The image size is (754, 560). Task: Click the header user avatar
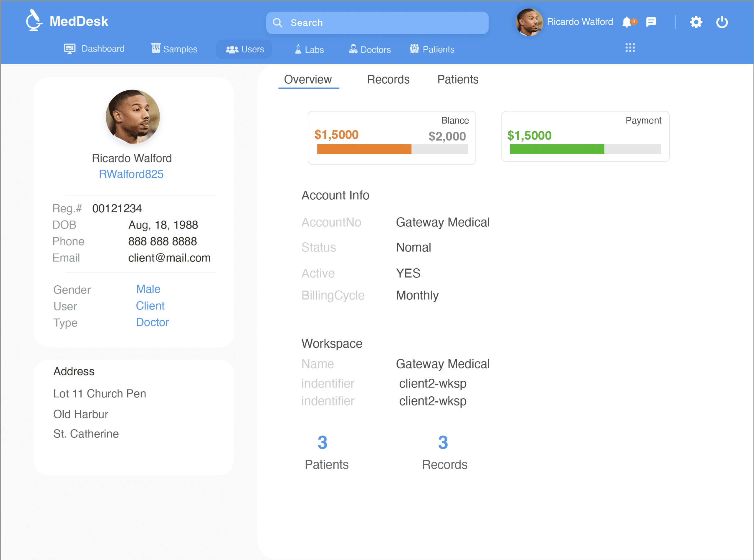pos(529,22)
